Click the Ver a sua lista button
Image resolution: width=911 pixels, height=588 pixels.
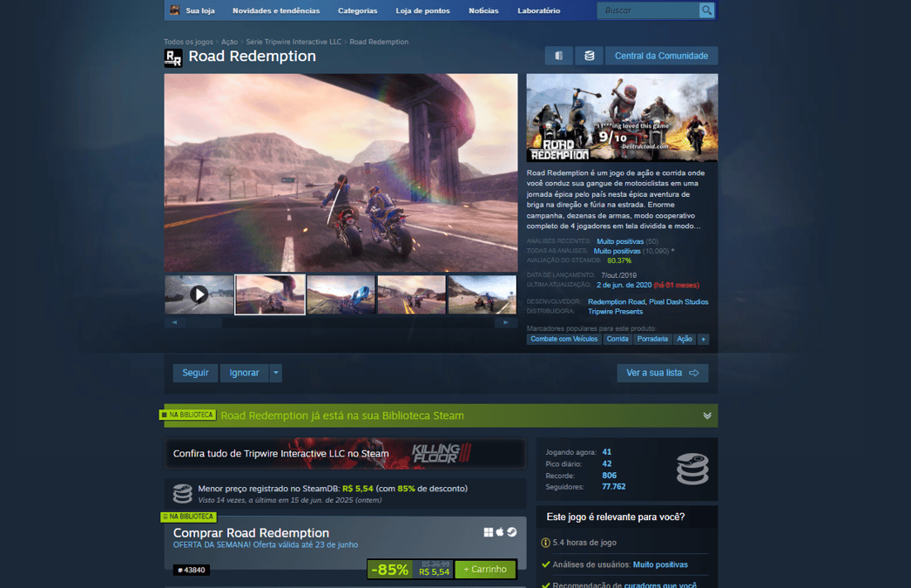[x=662, y=373]
